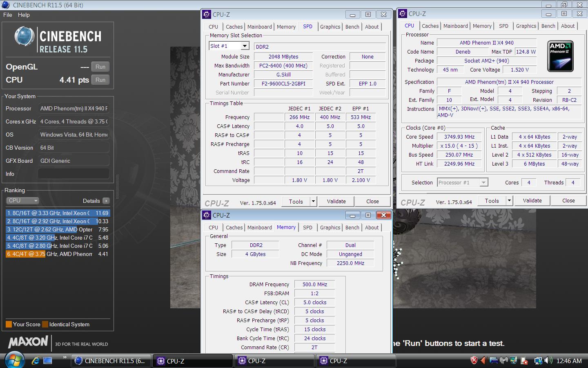Switch to Bench tab in the CPU window
The height and width of the screenshot is (368, 588).
point(548,26)
